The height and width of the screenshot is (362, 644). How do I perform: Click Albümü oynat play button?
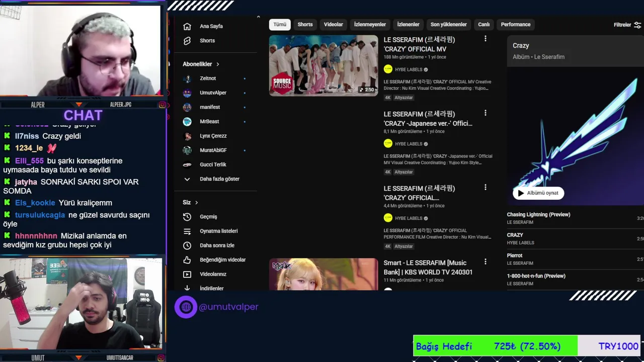click(x=538, y=193)
